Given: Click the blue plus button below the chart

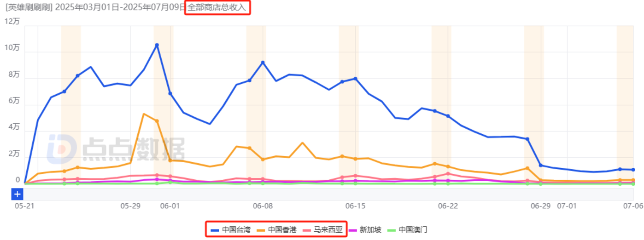Looking at the screenshot, I should tap(17, 194).
